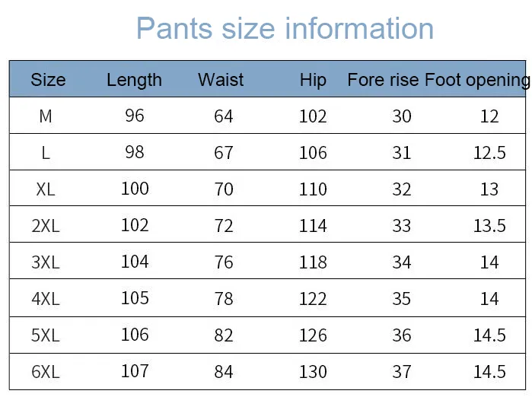532x397 pixels.
Task: Select the 4XL size row label
Action: tap(46, 299)
